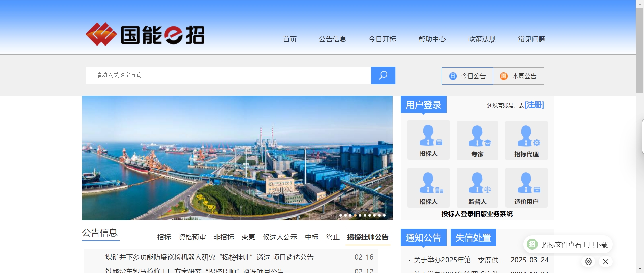Open 投标人登录旧版业务系统 link
Image resolution: width=644 pixels, height=273 pixels.
pyautogui.click(x=477, y=214)
